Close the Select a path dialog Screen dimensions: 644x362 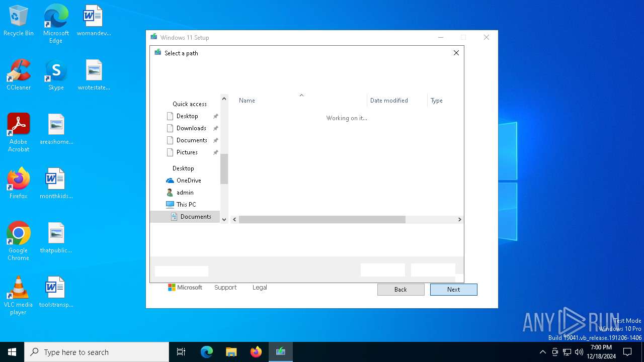click(456, 53)
